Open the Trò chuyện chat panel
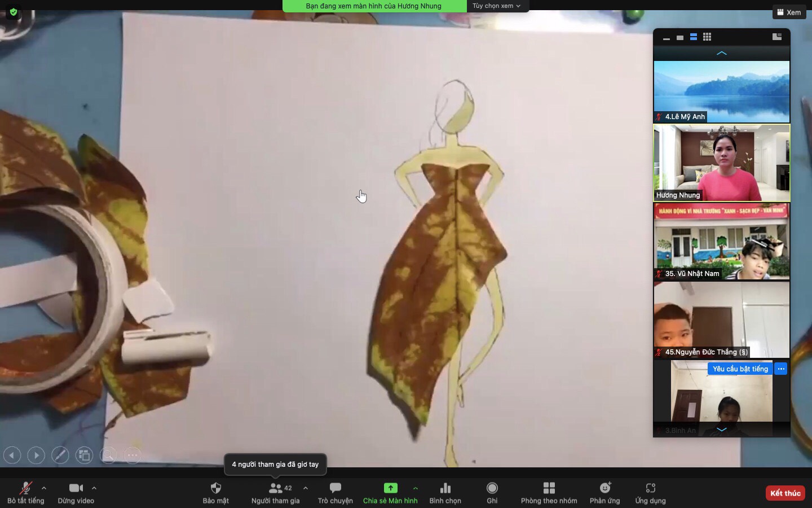 (x=335, y=492)
